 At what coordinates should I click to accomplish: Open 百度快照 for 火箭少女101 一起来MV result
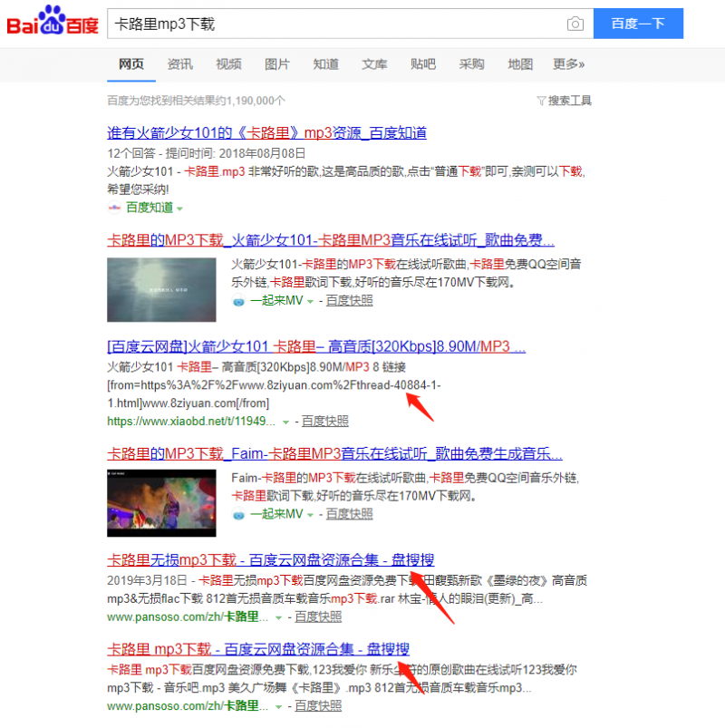350,301
